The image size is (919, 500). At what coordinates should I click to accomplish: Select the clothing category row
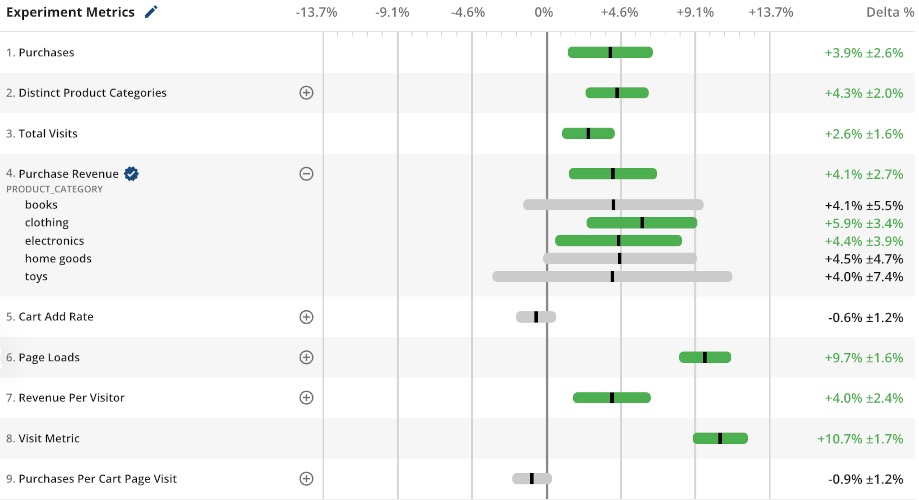tap(47, 223)
